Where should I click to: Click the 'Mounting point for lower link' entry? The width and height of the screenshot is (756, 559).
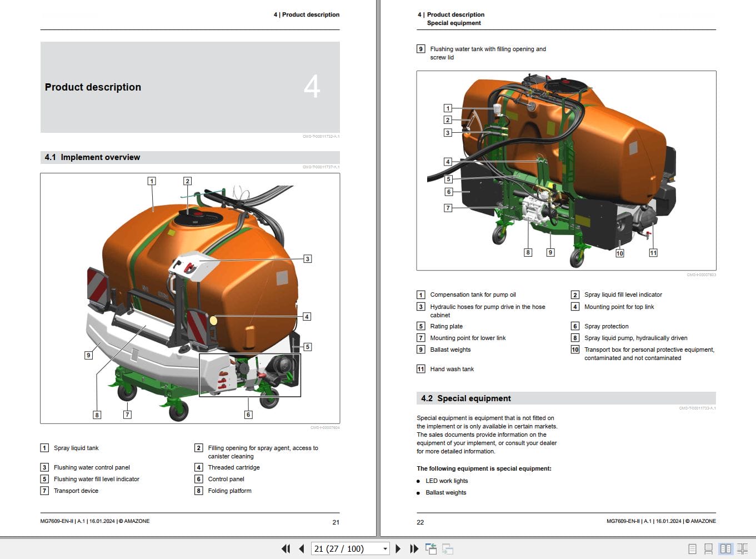468,338
